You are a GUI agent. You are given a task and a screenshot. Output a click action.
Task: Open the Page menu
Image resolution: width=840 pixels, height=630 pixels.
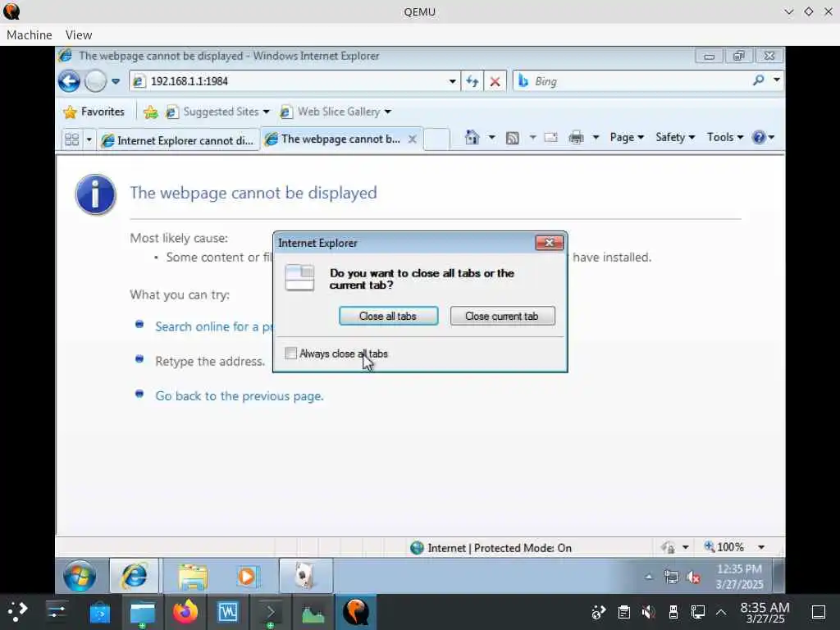click(626, 138)
